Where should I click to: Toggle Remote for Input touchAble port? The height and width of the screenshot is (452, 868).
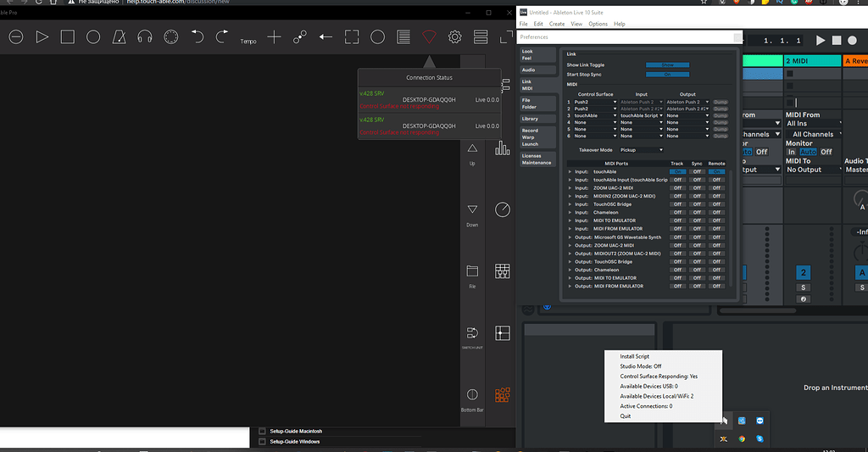[716, 171]
